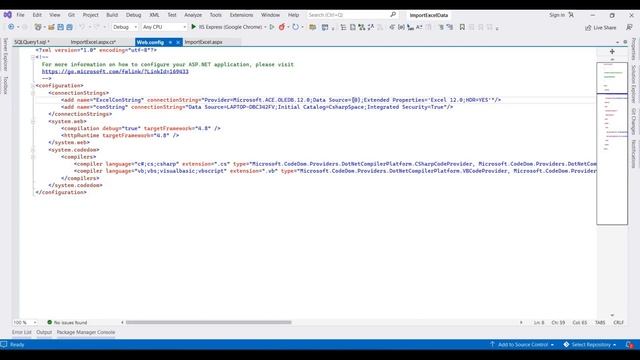The width and height of the screenshot is (640, 360).
Task: Open the Analyze menu
Action: click(193, 15)
